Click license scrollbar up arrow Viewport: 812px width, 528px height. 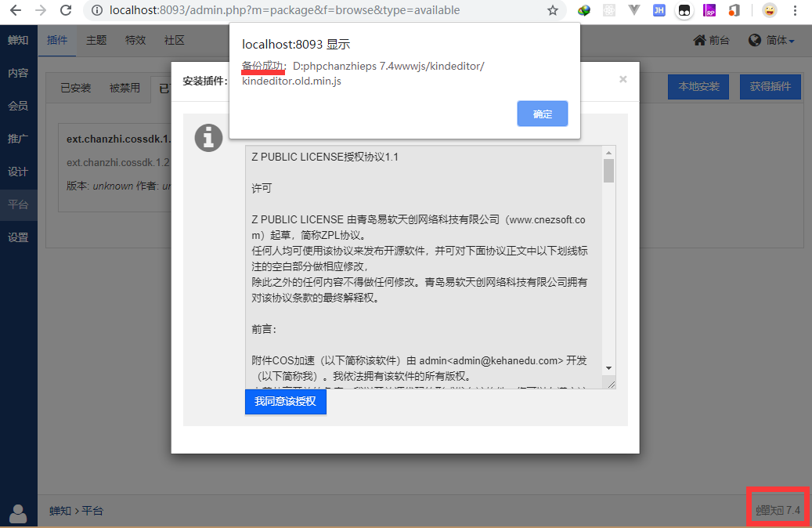608,152
